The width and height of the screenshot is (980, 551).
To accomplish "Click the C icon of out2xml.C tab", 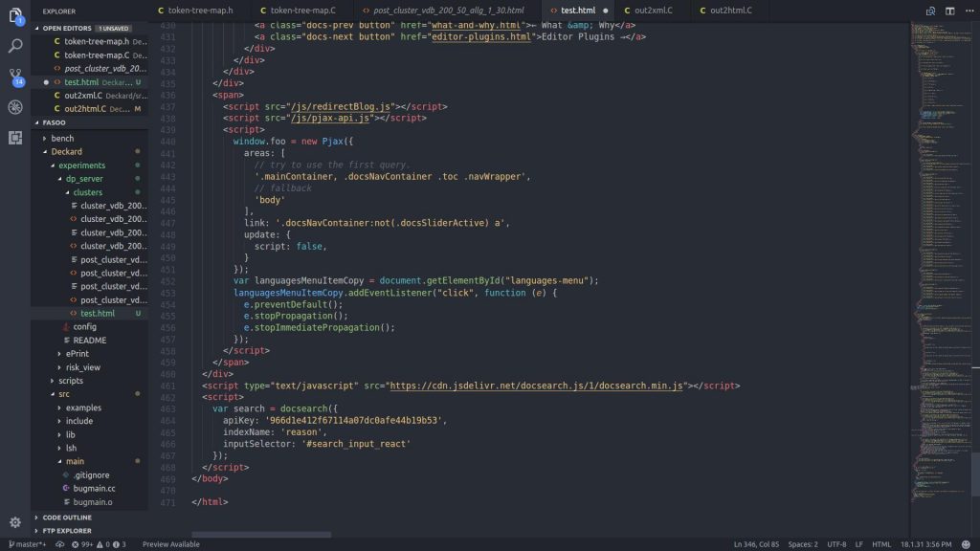I will pyautogui.click(x=628, y=11).
